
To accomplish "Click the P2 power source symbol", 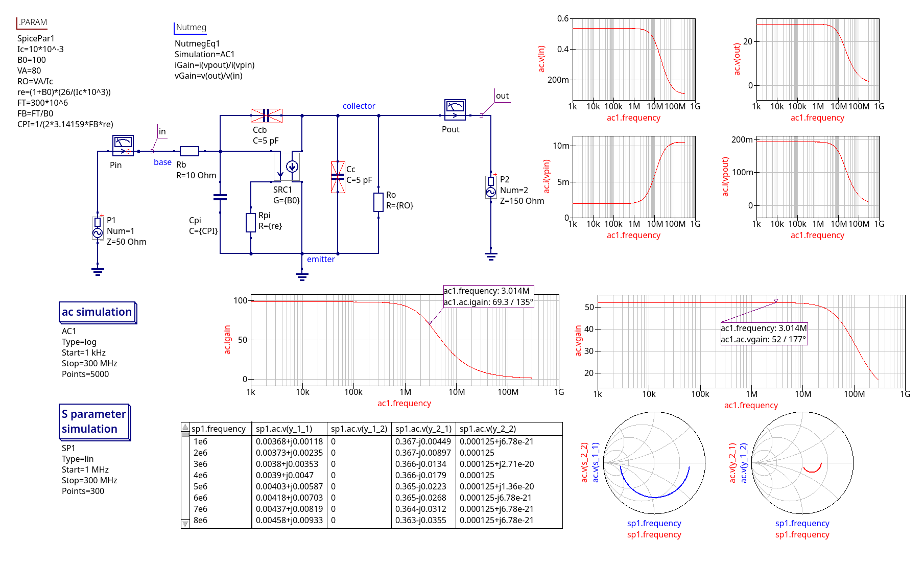I will 491,187.
